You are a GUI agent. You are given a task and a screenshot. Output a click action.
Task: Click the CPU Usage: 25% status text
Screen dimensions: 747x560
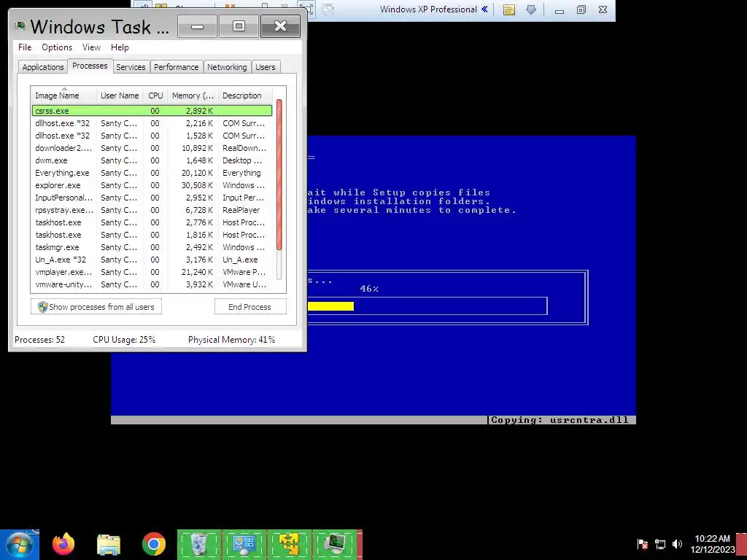click(124, 340)
